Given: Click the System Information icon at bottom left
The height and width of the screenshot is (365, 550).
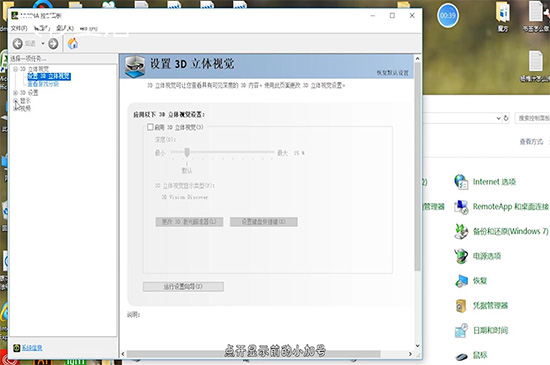Looking at the screenshot, I should coord(16,348).
